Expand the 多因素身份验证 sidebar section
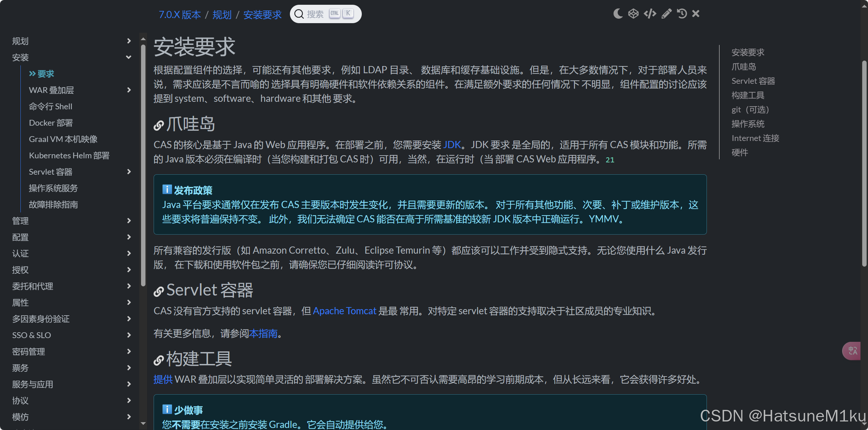This screenshot has height=430, width=868. click(129, 319)
